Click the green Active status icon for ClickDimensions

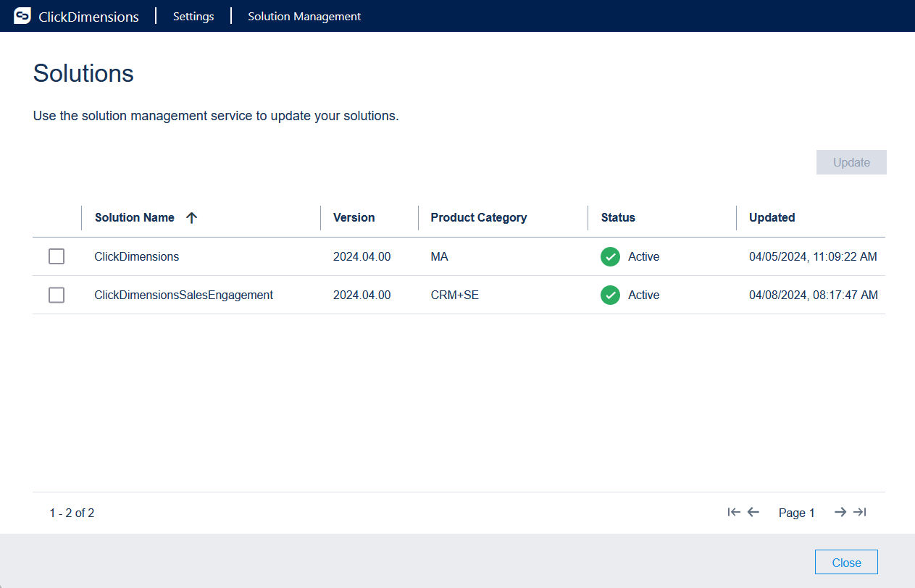(x=610, y=256)
